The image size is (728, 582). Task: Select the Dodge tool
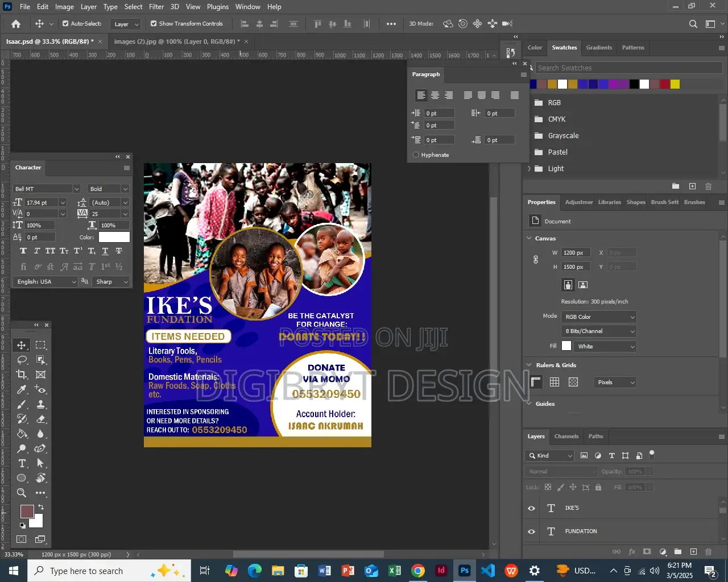click(x=22, y=448)
